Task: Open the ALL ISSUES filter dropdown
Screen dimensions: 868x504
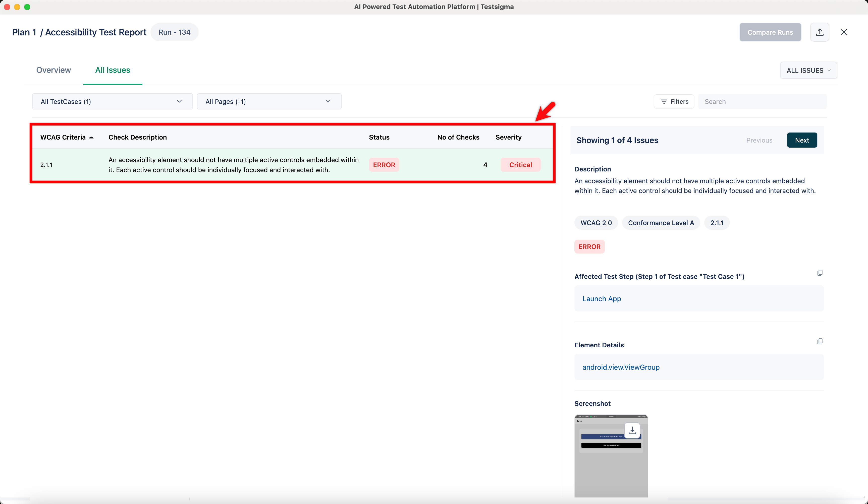Action: [x=808, y=70]
